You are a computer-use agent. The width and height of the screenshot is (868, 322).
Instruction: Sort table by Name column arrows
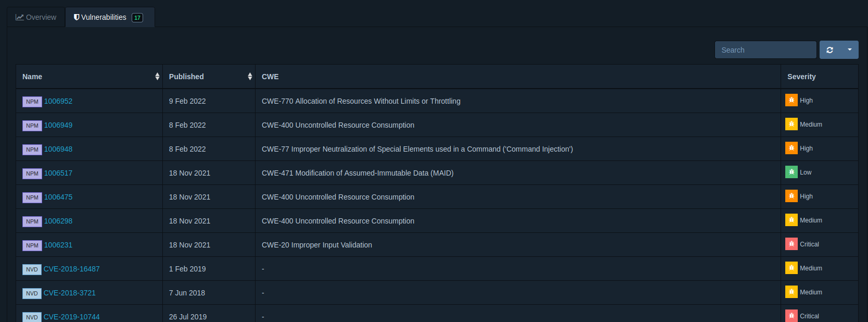[x=157, y=77]
